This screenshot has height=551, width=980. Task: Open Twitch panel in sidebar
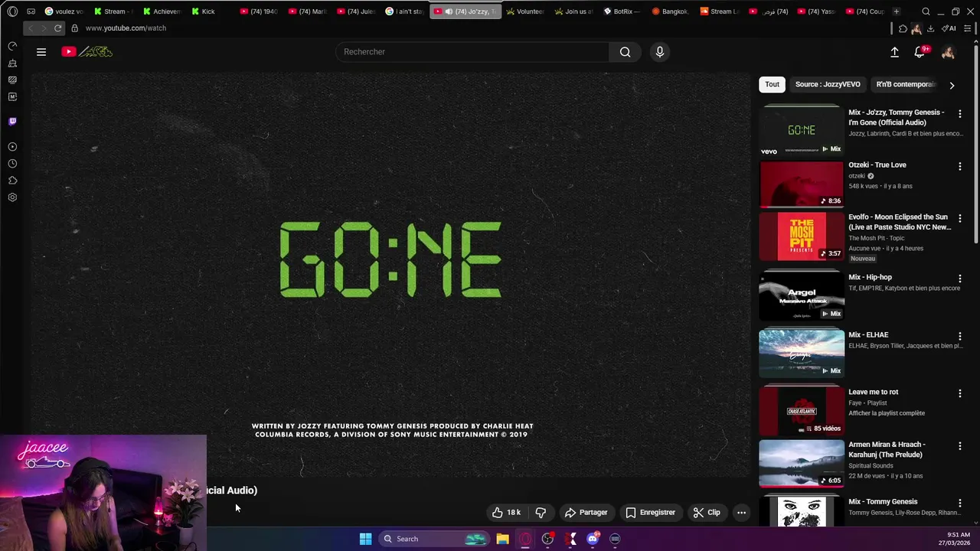(12, 121)
